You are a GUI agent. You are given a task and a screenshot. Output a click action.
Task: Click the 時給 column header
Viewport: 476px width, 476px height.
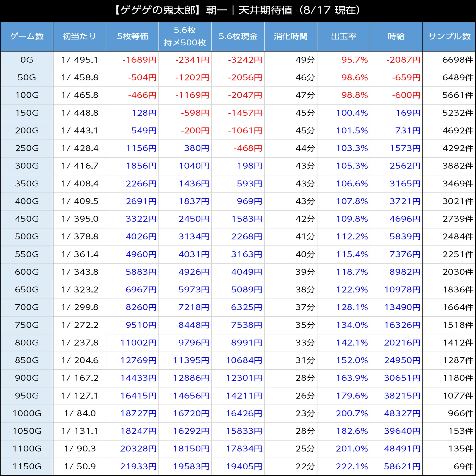397,36
